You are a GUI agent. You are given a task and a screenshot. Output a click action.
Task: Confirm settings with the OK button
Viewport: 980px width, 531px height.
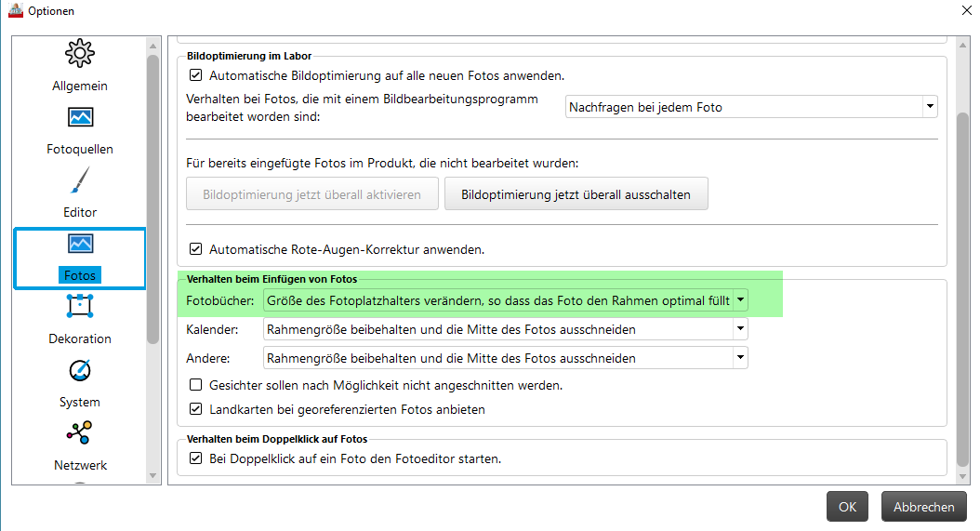coord(847,507)
